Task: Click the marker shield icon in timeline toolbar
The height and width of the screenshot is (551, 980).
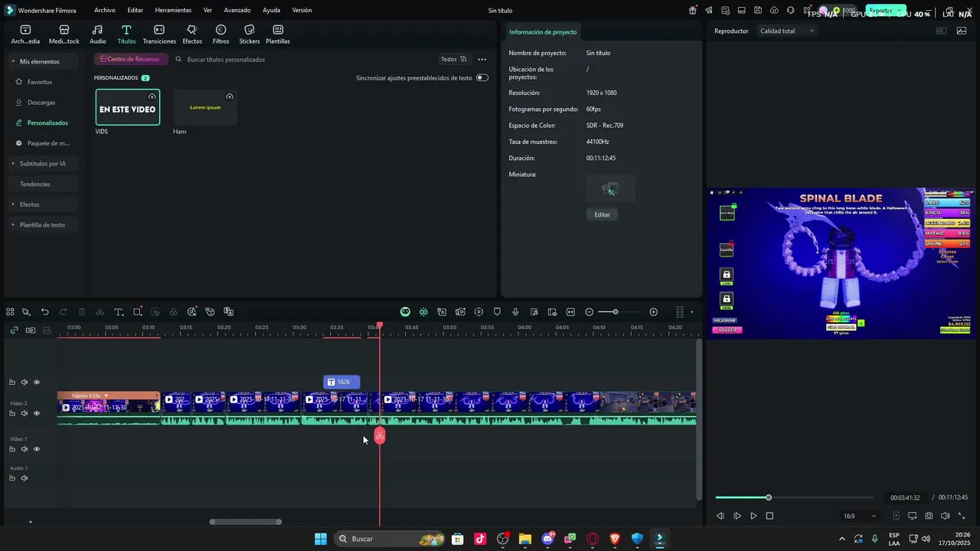Action: coord(497,311)
